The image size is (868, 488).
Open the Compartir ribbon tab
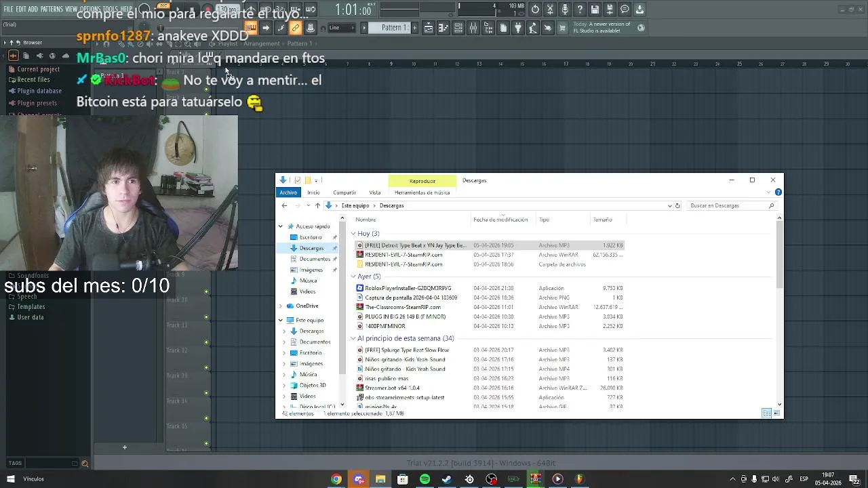click(x=344, y=192)
